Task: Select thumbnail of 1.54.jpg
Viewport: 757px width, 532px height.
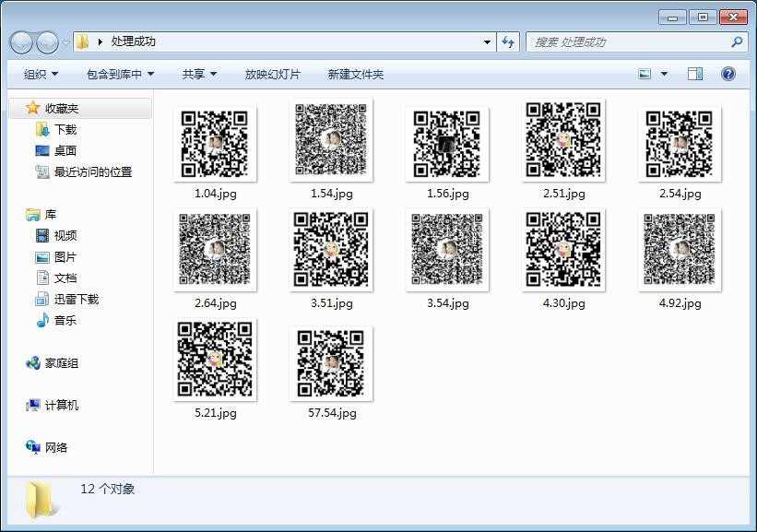Action: pyautogui.click(x=331, y=140)
